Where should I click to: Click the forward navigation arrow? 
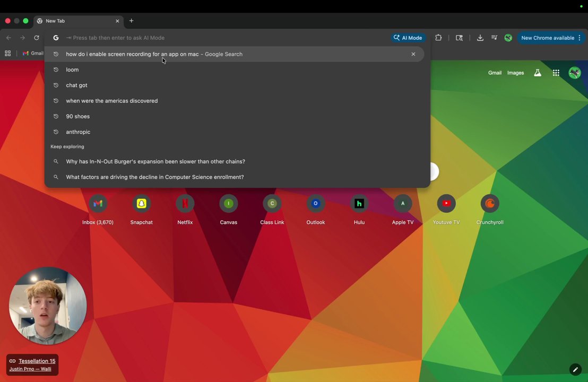tap(22, 38)
